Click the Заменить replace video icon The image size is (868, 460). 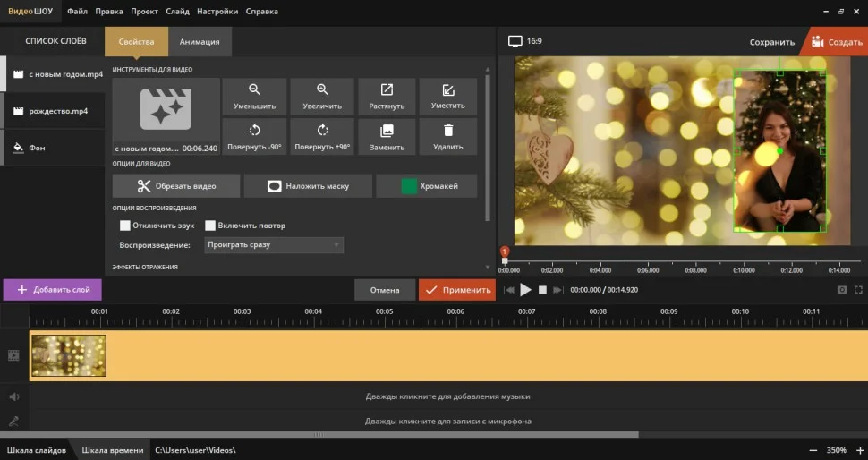click(x=387, y=136)
